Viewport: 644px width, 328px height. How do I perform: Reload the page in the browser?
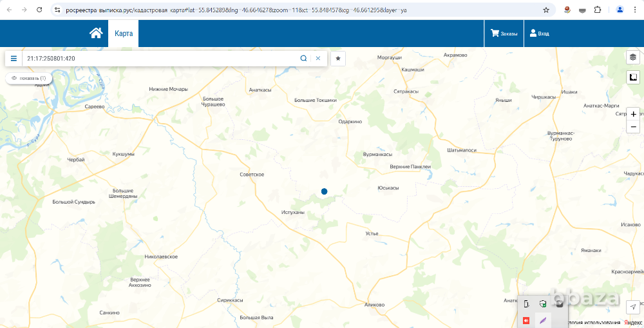click(39, 10)
